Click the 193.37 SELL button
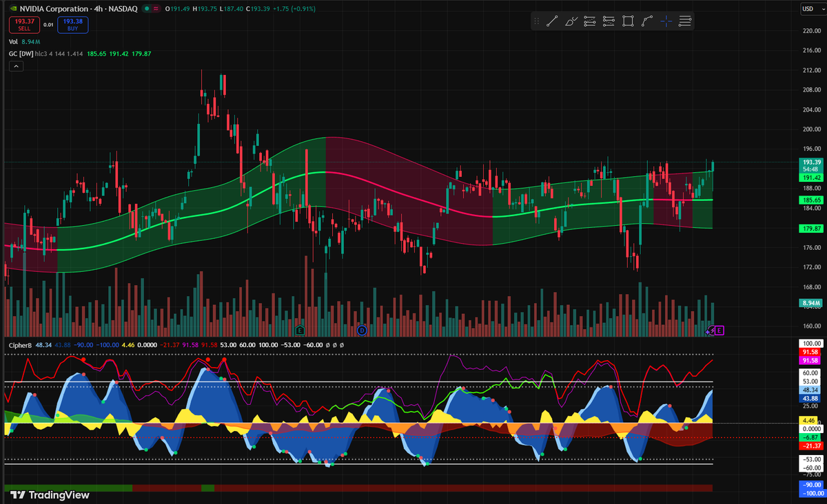This screenshot has height=504, width=827. coord(24,25)
